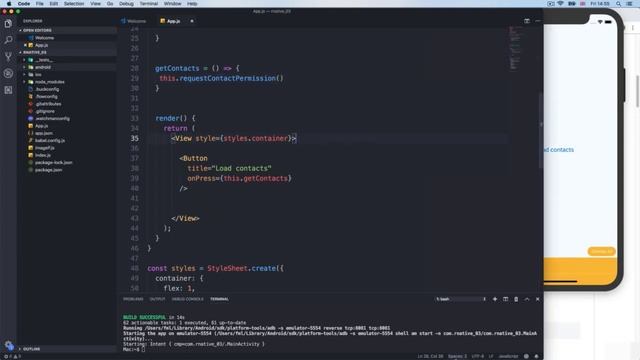Click the feedback smiley in status bar
The image size is (640, 360).
[x=526, y=356]
